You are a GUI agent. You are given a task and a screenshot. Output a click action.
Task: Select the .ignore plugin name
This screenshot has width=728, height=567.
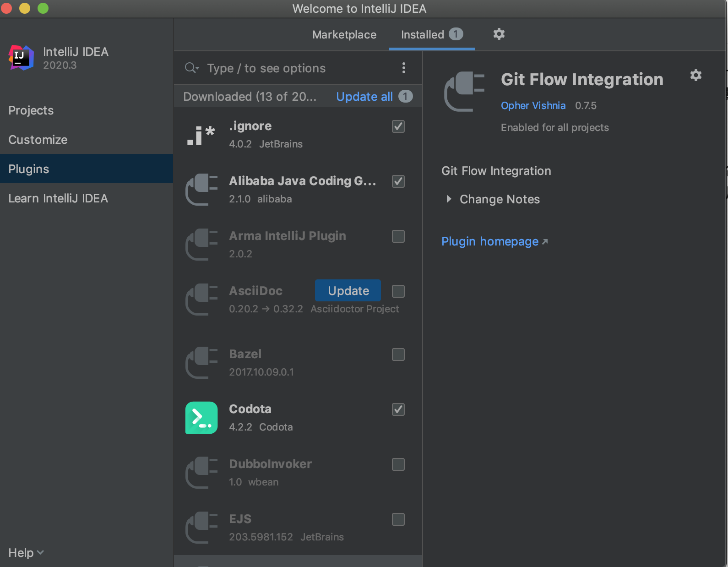point(250,126)
